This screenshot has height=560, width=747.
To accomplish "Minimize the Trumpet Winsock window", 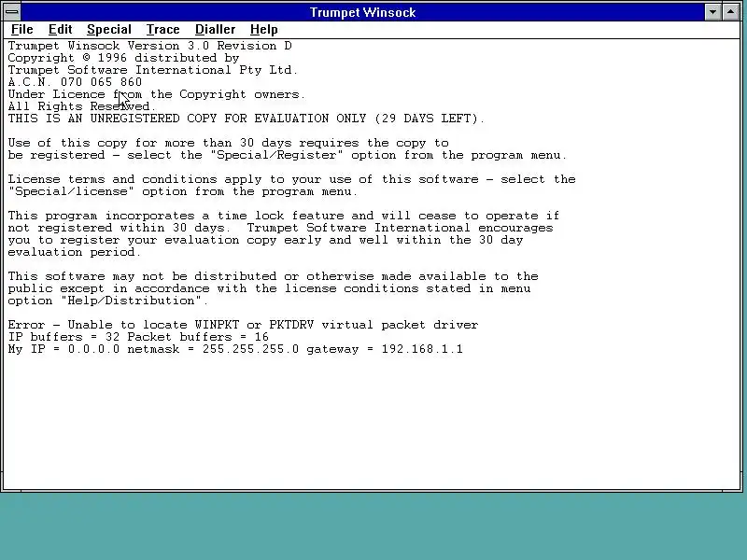I will 712,12.
